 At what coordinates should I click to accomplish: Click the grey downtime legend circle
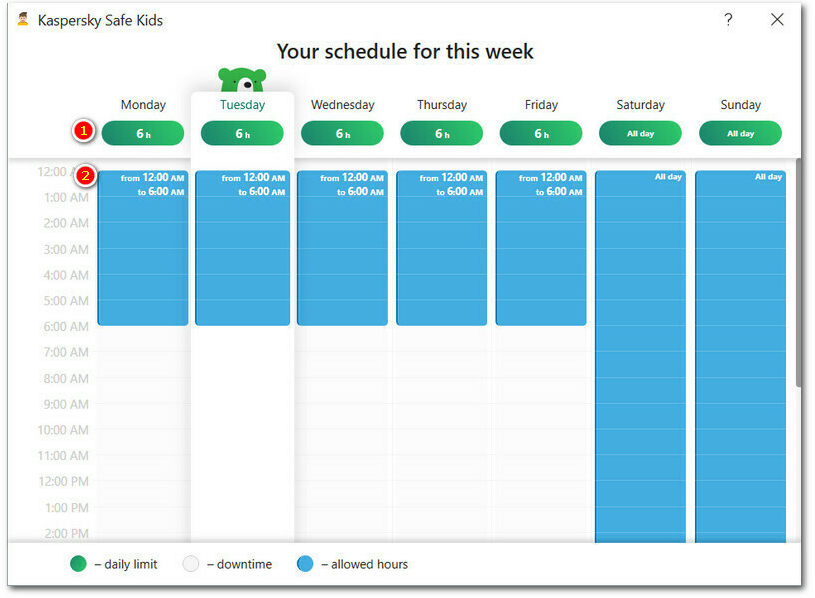click(192, 564)
